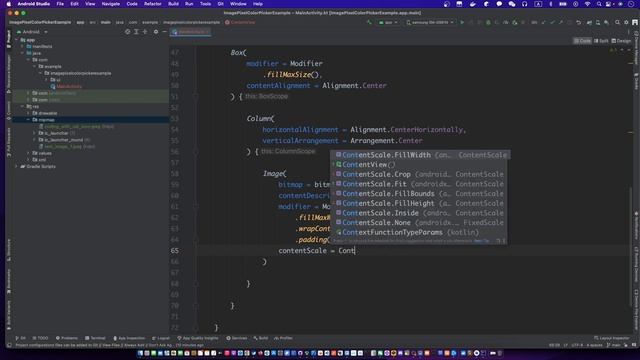The height and width of the screenshot is (360, 640).
Task: Open macOS Spotlight search in menu bar
Action: pyautogui.click(x=599, y=4)
